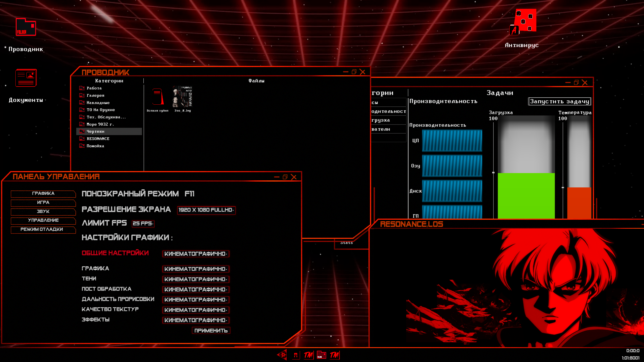
Task: Select the Галерея category folder
Action: pyautogui.click(x=109, y=95)
